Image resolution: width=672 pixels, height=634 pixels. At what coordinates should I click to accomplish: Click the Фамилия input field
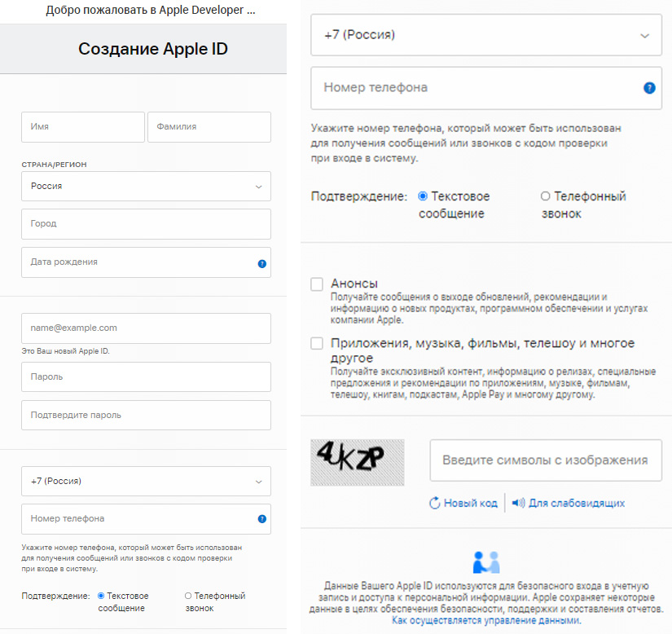pyautogui.click(x=209, y=127)
